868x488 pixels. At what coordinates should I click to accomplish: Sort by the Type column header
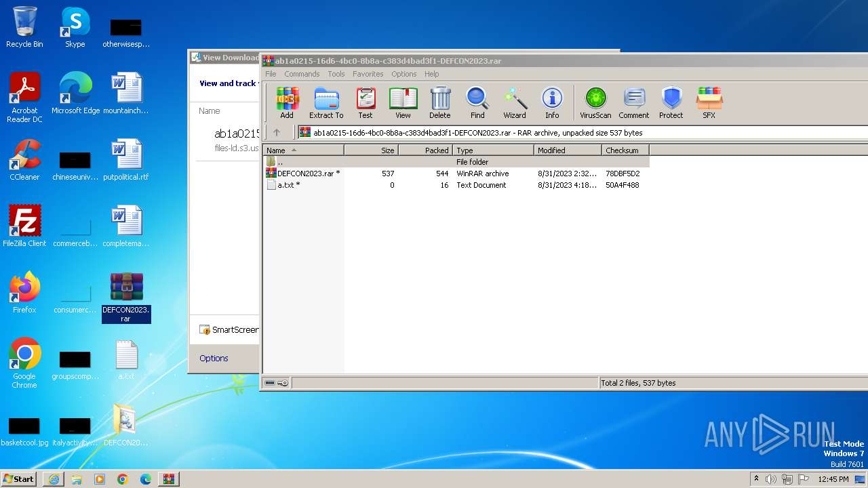point(494,150)
